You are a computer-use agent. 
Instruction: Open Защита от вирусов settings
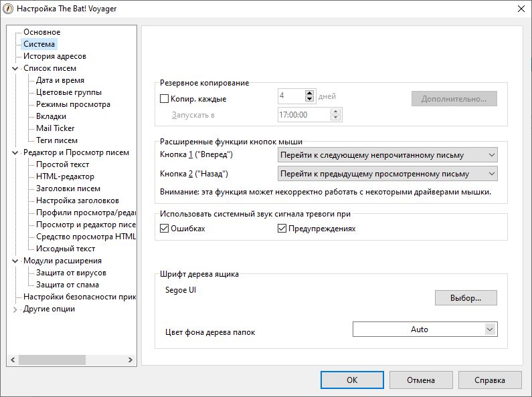click(x=71, y=273)
